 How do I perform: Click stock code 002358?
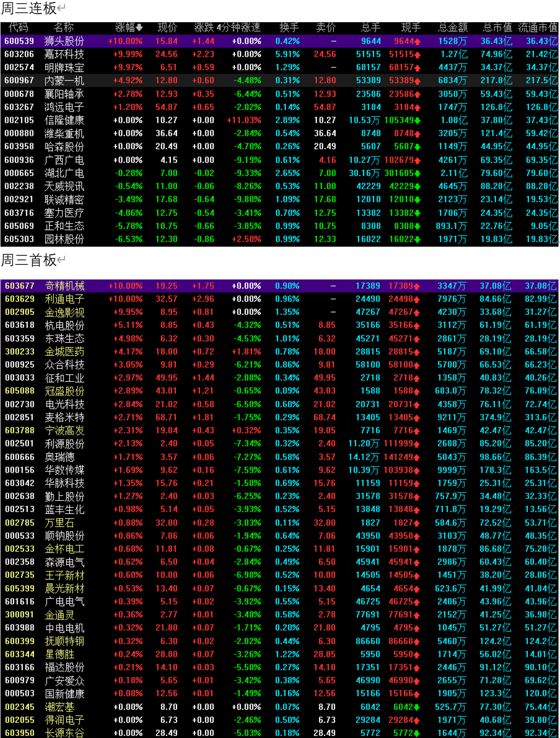tap(20, 562)
